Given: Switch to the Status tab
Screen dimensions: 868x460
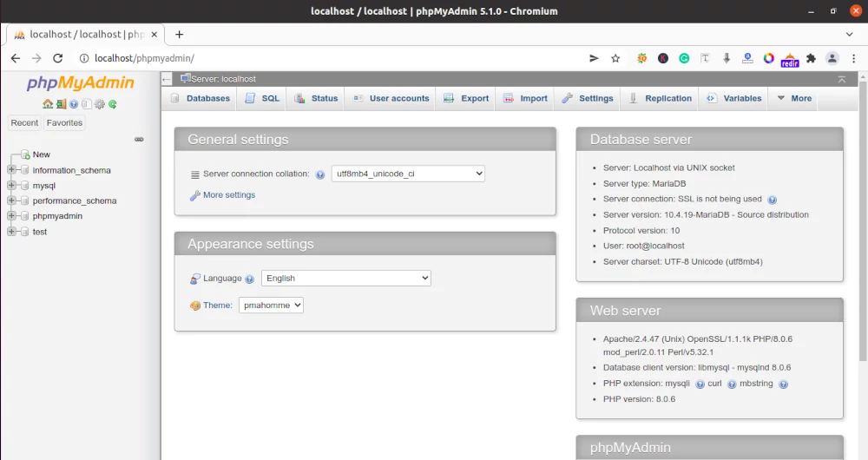Looking at the screenshot, I should pos(317,99).
